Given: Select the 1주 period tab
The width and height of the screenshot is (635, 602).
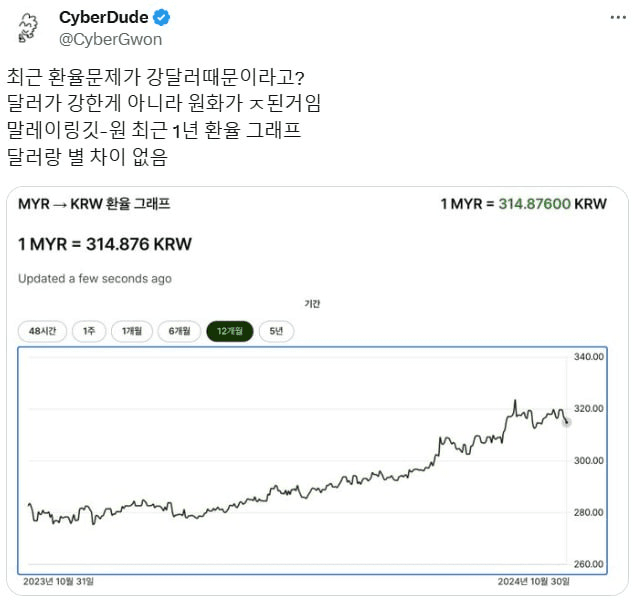Looking at the screenshot, I should (x=89, y=331).
